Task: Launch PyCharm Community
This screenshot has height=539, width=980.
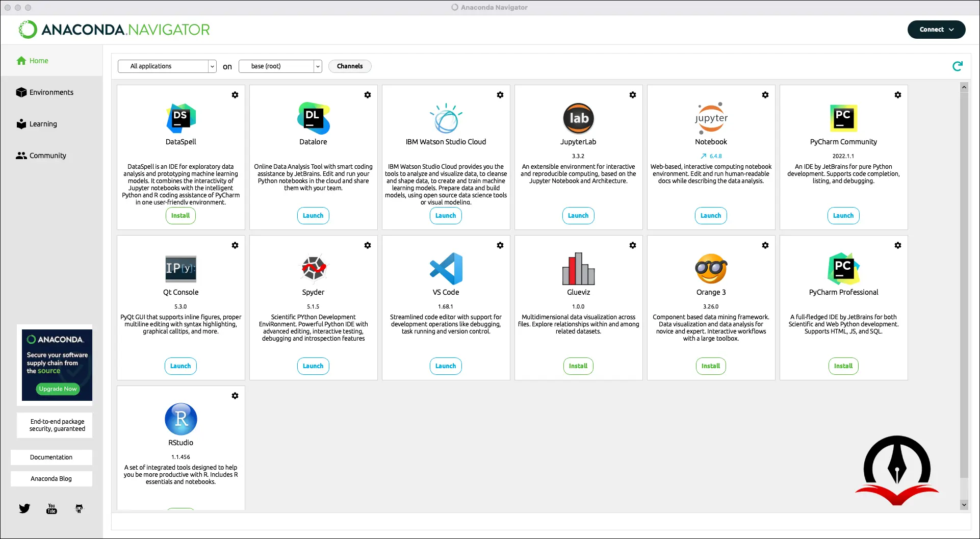Action: (x=843, y=216)
